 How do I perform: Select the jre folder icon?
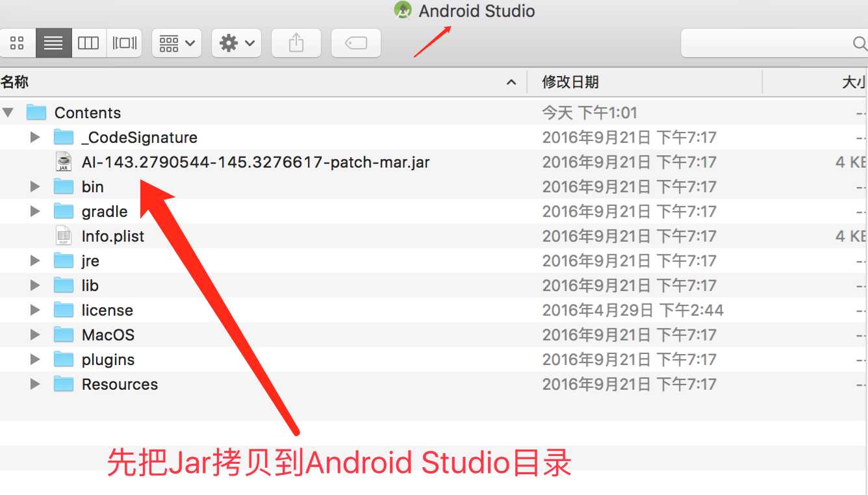click(64, 260)
